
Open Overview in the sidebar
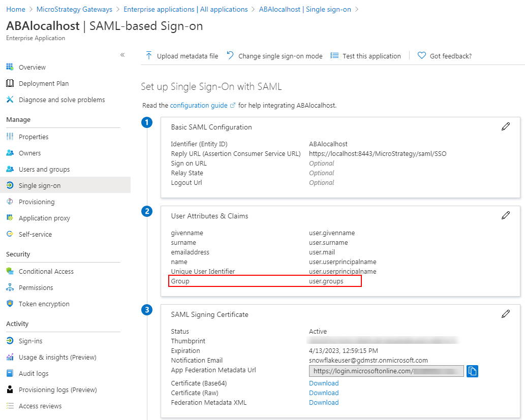(32, 67)
